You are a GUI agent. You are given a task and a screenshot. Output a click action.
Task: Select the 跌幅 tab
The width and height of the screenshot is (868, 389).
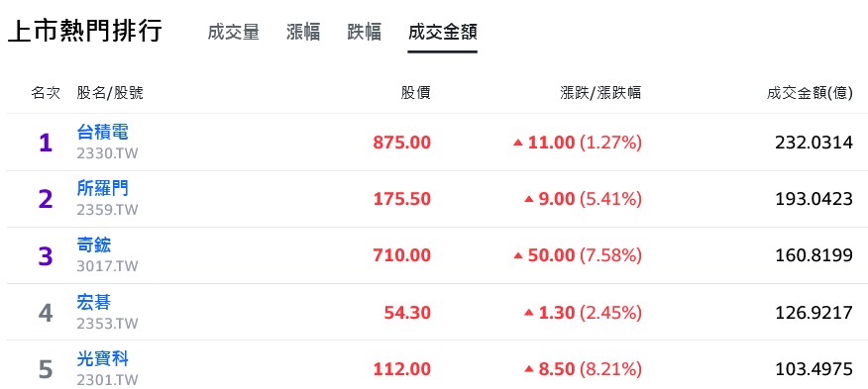click(365, 32)
